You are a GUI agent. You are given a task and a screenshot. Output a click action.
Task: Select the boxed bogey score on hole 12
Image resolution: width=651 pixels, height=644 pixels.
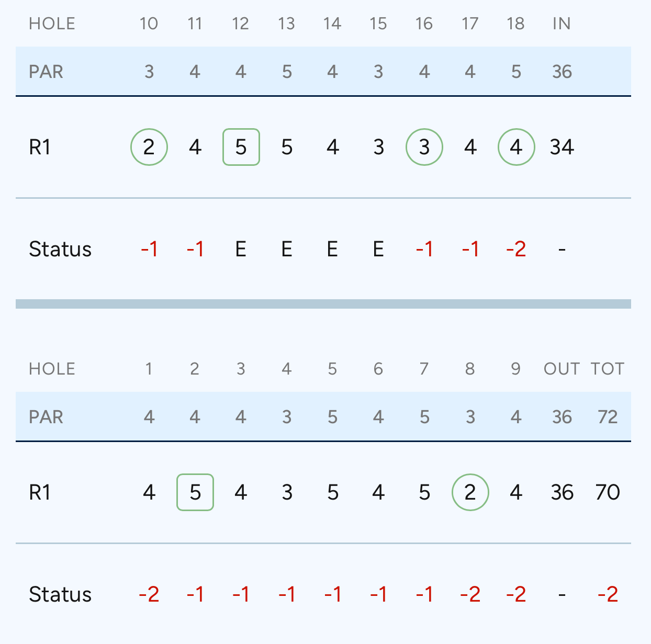pyautogui.click(x=241, y=147)
